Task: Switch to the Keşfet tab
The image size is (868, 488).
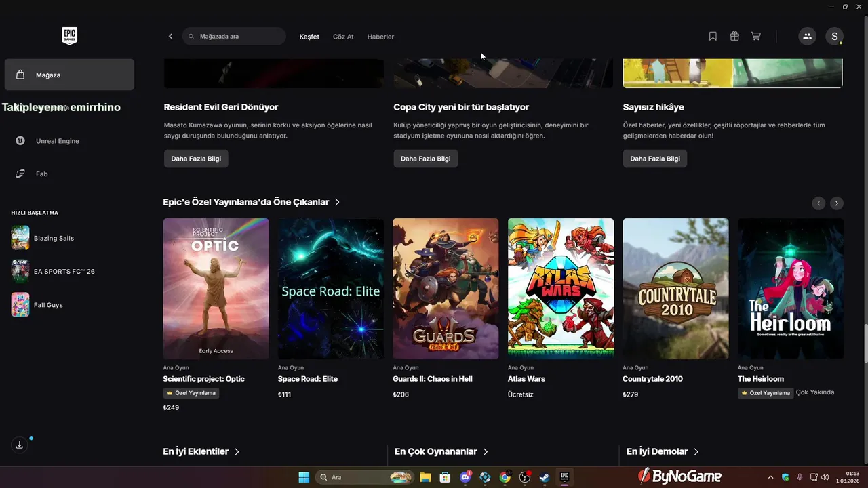Action: pos(309,37)
